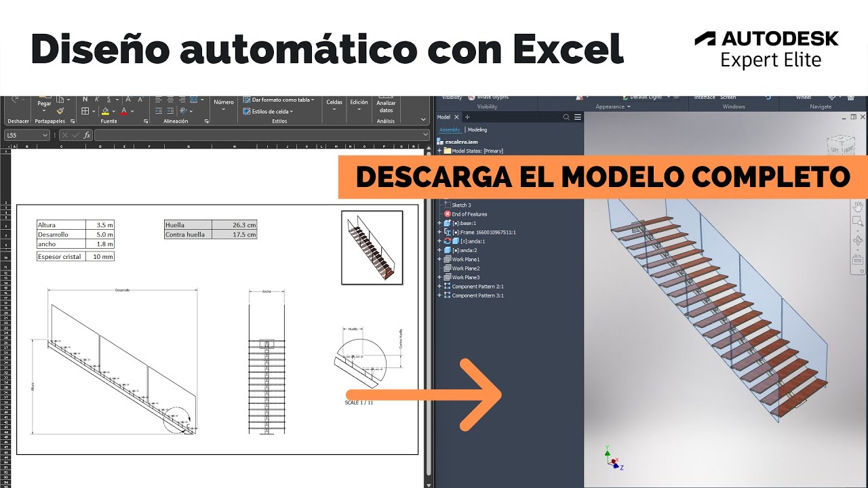Collapse the Excel ribbon with chevron
The width and height of the screenshot is (868, 488).
point(423,120)
